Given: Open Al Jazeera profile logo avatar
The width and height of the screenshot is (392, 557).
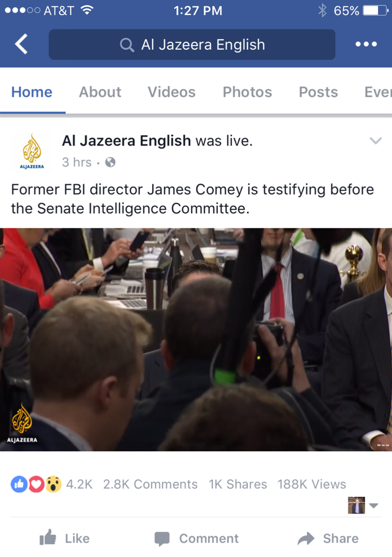Looking at the screenshot, I should pos(31,151).
